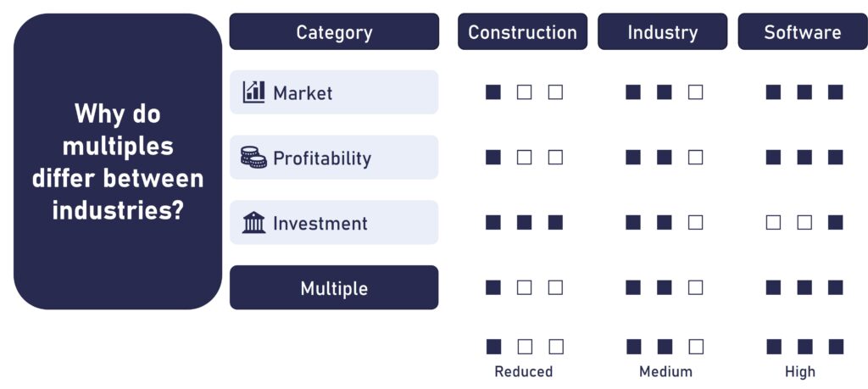868x389 pixels.
Task: Open the Industry column header
Action: 663,31
